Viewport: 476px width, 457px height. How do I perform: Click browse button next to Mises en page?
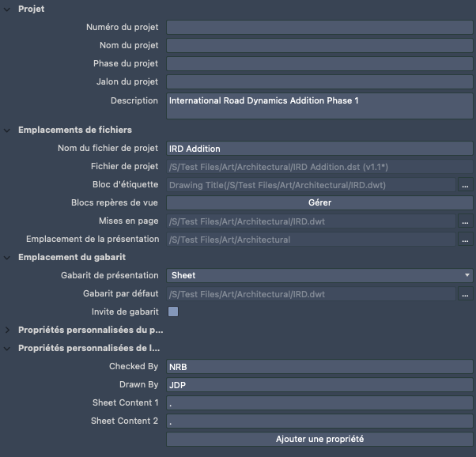(466, 221)
